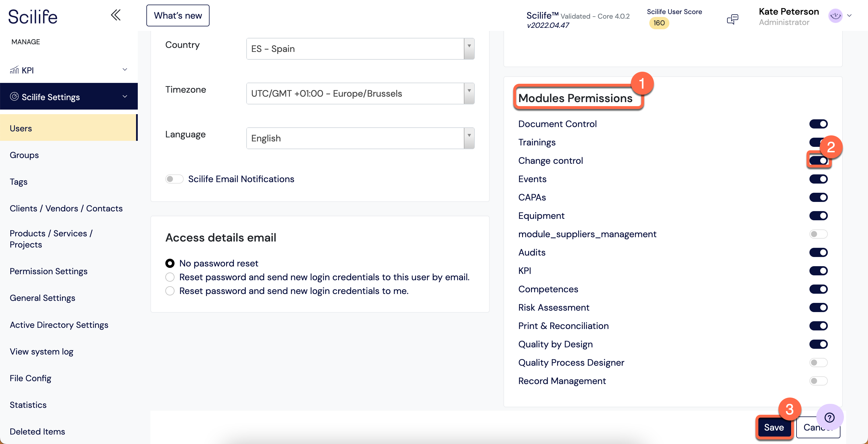
Task: Toggle the KPI module permission
Action: pos(818,271)
